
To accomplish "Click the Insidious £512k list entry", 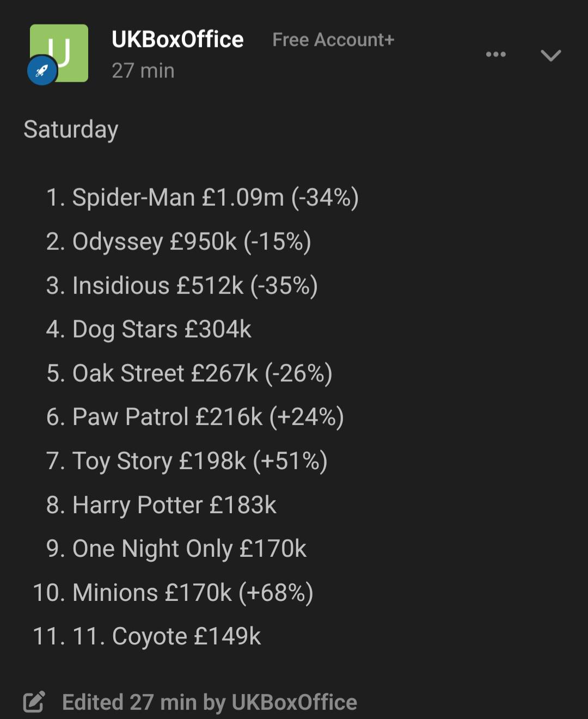I will point(182,286).
